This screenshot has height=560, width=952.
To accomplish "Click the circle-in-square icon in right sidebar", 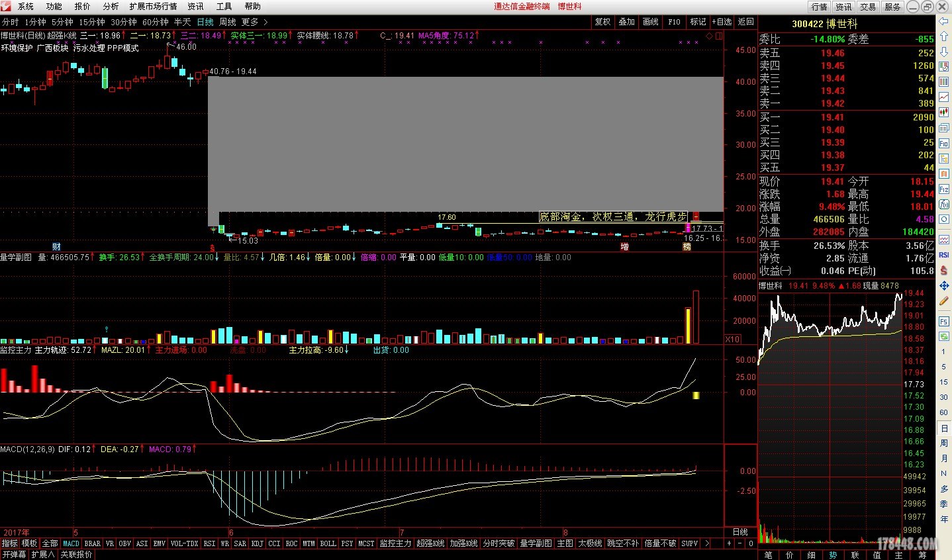I will tap(944, 219).
